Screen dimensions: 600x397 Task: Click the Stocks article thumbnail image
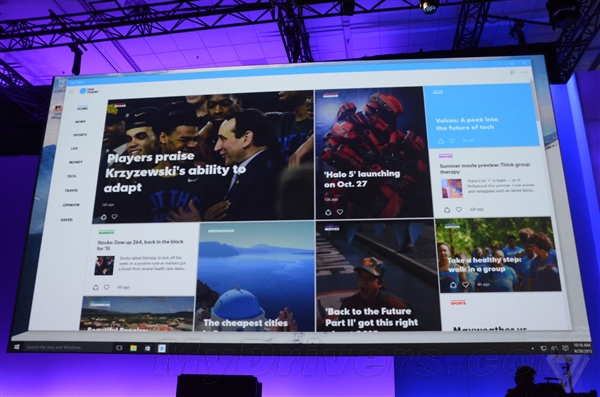pos(104,265)
